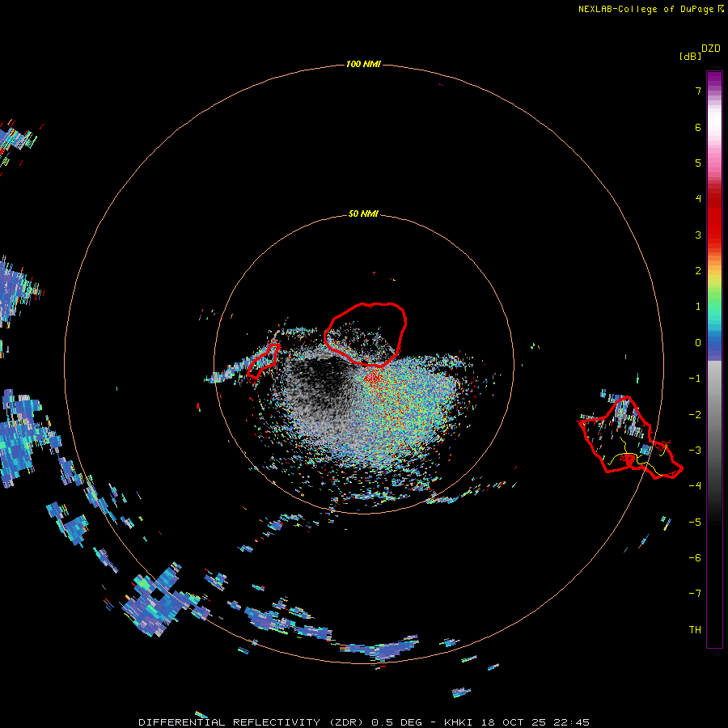This screenshot has width=728, height=728.
Task: Click the -3 tick label on the color scale
Action: coord(695,451)
